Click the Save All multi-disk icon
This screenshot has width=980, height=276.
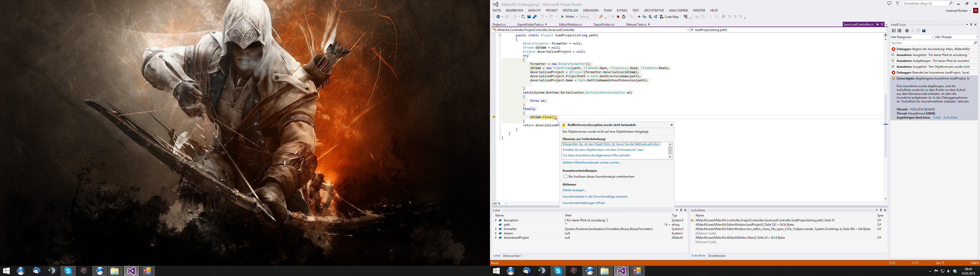tap(535, 17)
